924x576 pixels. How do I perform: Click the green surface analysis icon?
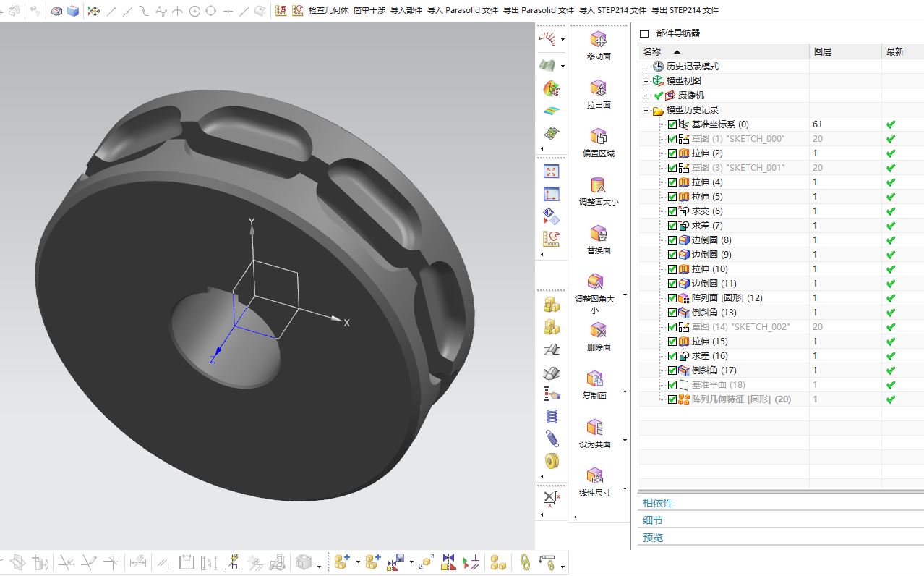pyautogui.click(x=548, y=65)
